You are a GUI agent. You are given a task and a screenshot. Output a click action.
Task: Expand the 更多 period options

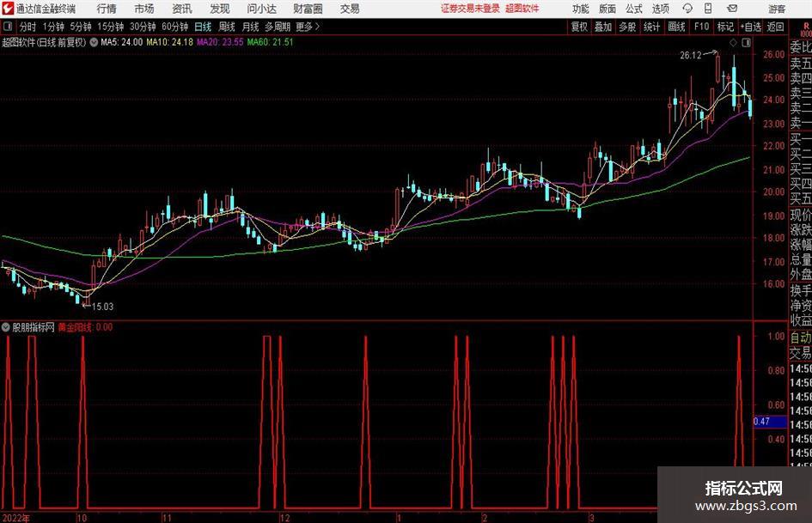click(308, 27)
